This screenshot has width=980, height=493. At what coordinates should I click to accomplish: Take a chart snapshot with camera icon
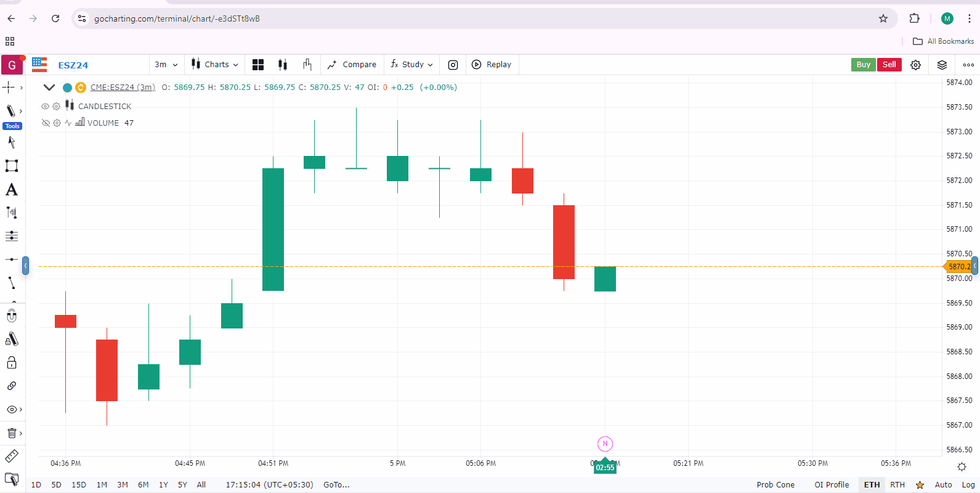point(453,65)
